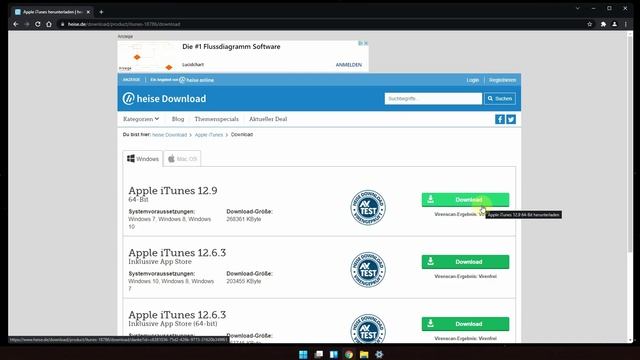Screen dimensions: 640x360
Task: Click the Login link
Action: 473,80
